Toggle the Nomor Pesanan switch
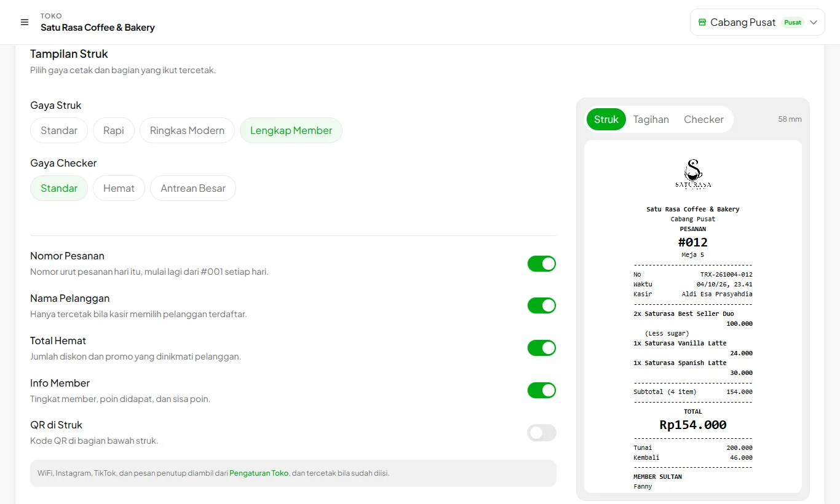 click(x=542, y=264)
